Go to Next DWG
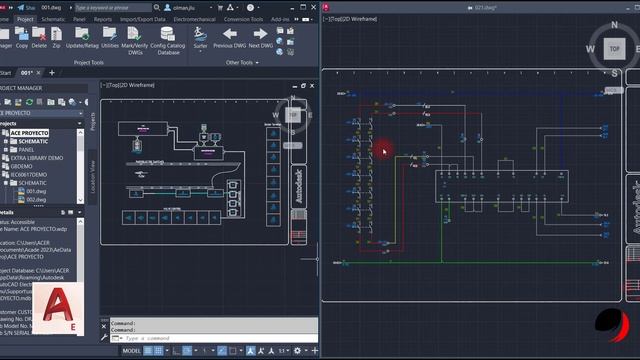This screenshot has width=640, height=360. coord(260,38)
